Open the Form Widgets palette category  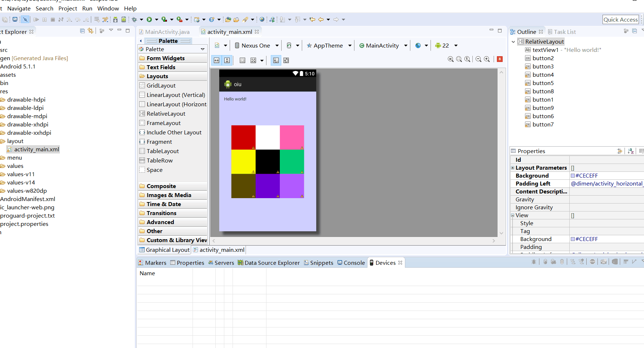point(166,58)
